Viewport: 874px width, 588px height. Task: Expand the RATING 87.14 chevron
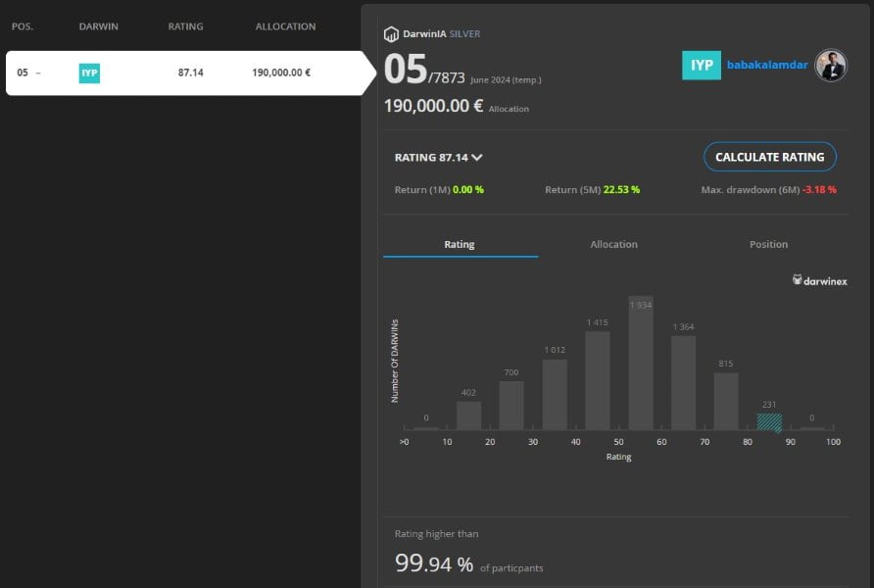(476, 158)
